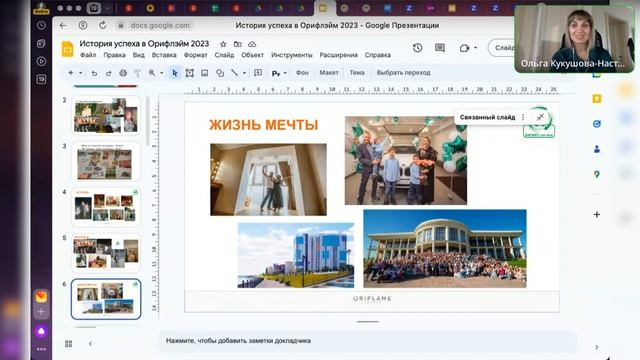
Task: Click the docs.google.com address field
Action: [160, 25]
